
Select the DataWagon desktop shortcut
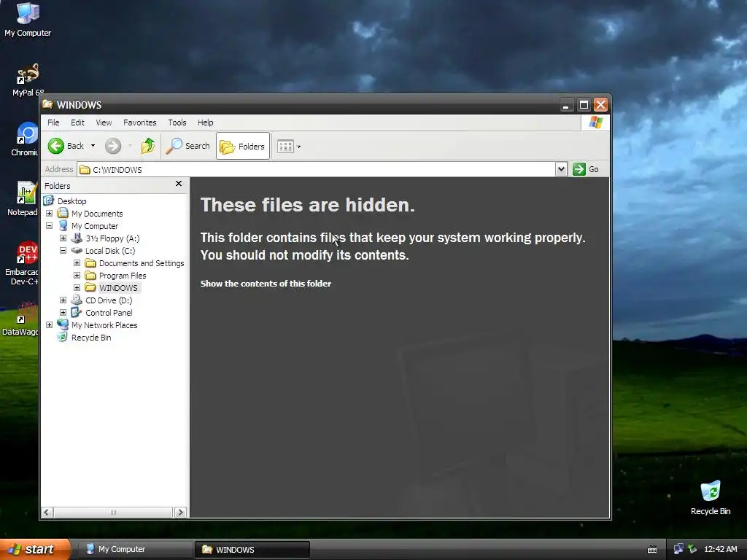(21, 318)
